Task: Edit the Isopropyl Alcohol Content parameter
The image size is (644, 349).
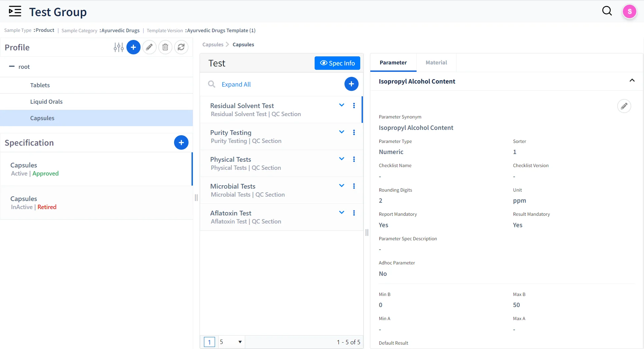Action: (x=624, y=106)
